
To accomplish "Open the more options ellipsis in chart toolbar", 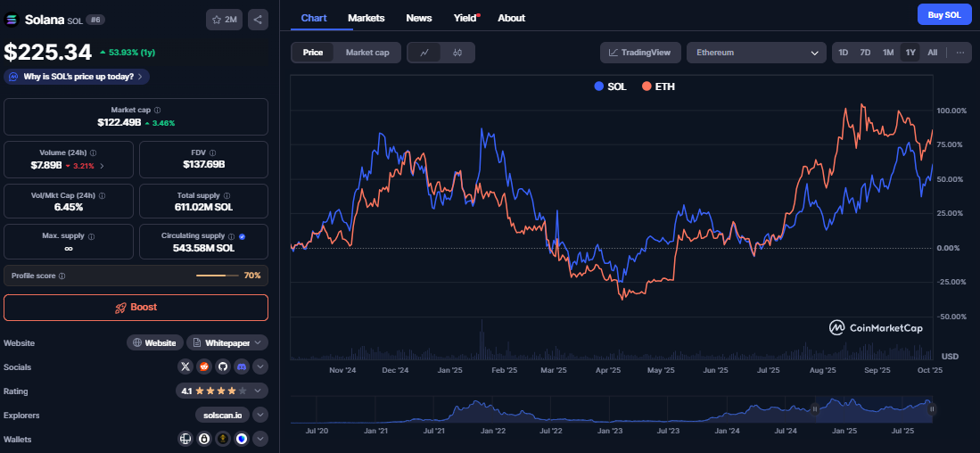I will 960,53.
